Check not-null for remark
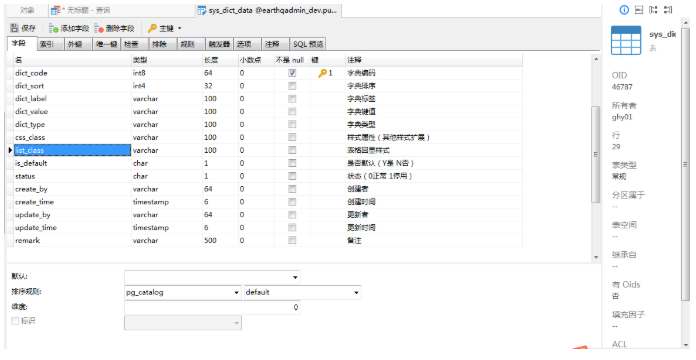 (x=292, y=241)
